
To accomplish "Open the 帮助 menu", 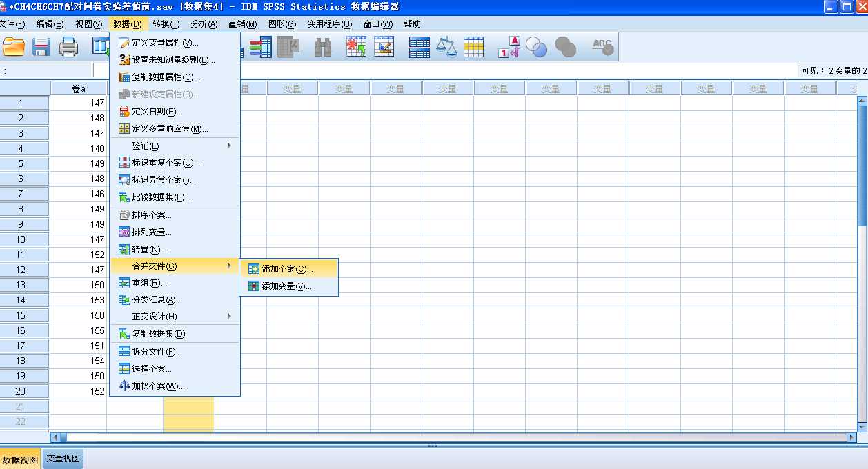I will pos(412,24).
